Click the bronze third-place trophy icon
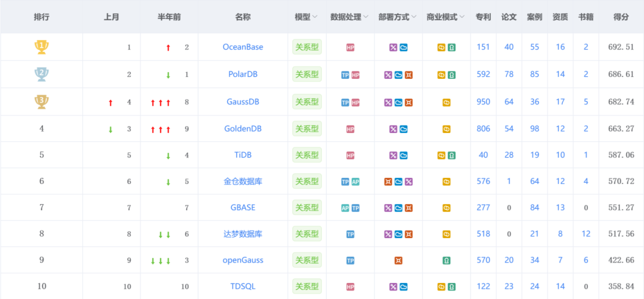Viewport: 644px width, 299px height. tap(41, 102)
